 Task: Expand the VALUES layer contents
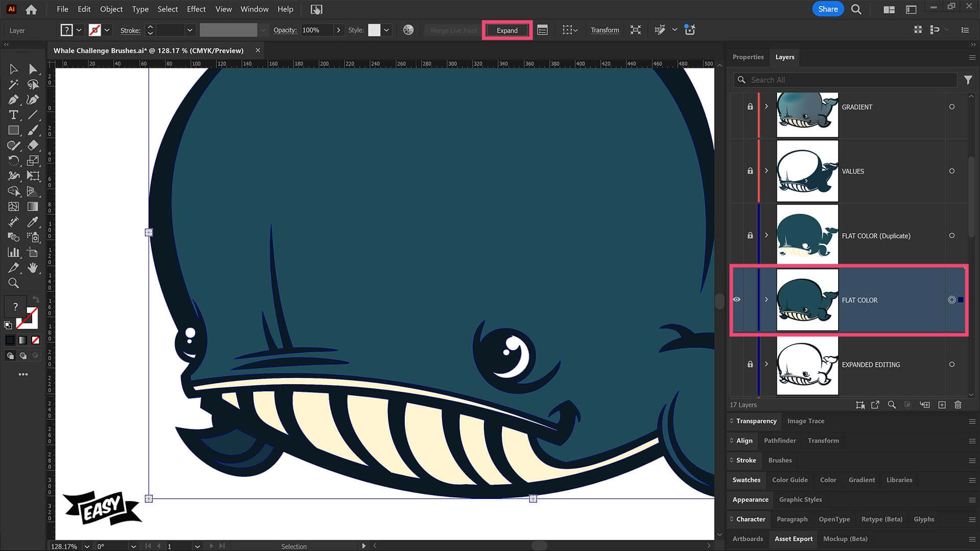pos(766,171)
